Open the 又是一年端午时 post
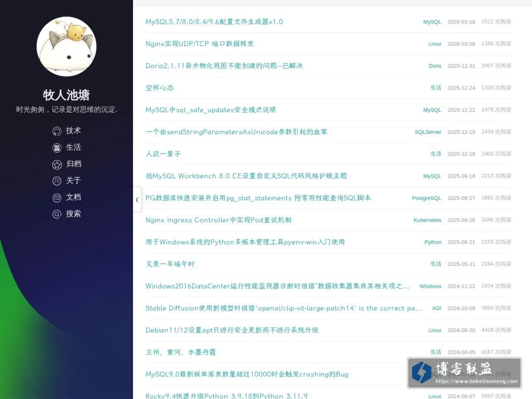Screen dimensions: 532x399 (x=170, y=264)
